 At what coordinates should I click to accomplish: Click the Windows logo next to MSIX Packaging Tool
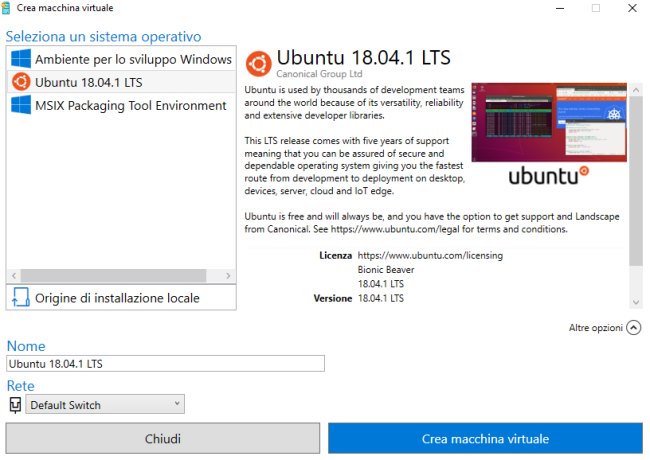pos(21,105)
